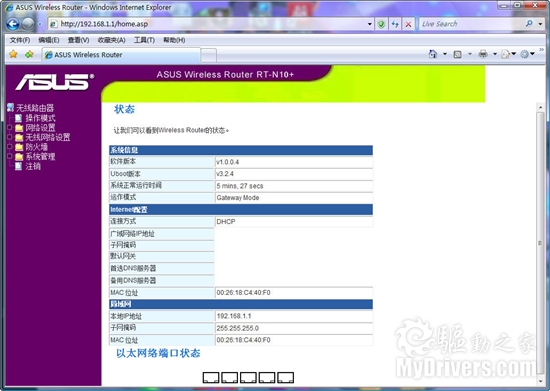Click the 无线网络设置 folder icon

tap(19, 137)
